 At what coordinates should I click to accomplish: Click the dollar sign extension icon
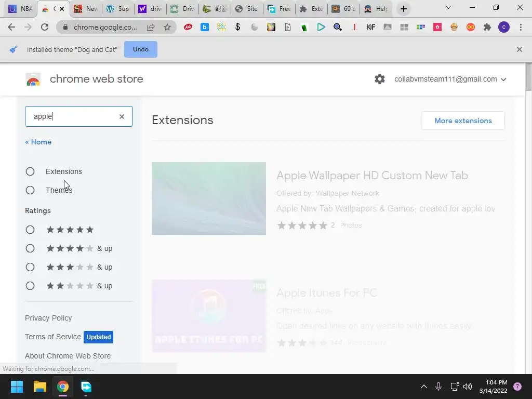pos(237,27)
